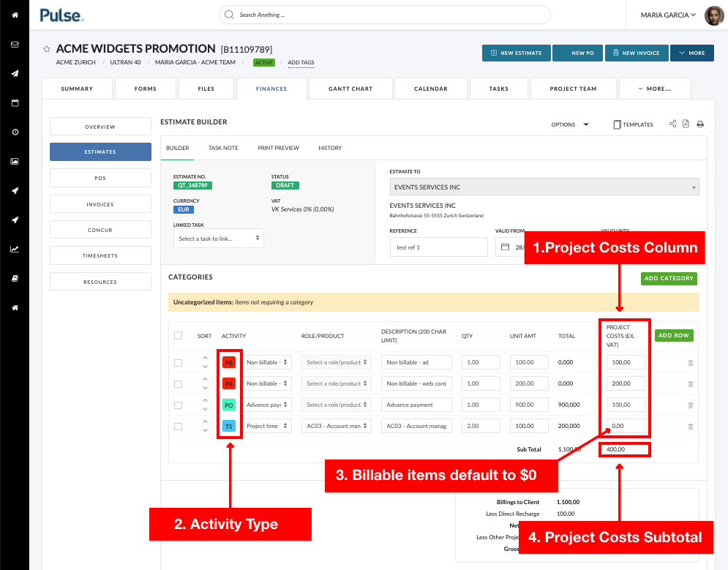Click the EUR currency badge
This screenshot has height=570, width=728.
click(184, 209)
